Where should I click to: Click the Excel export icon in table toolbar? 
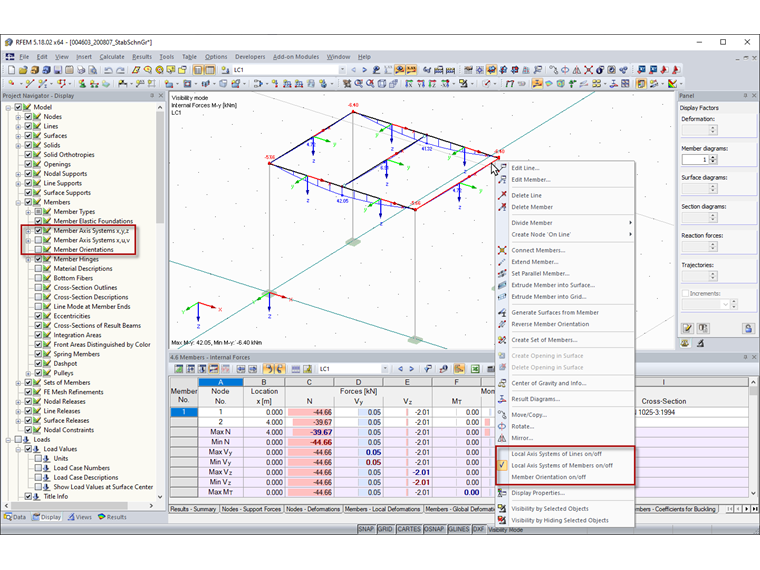click(x=475, y=369)
